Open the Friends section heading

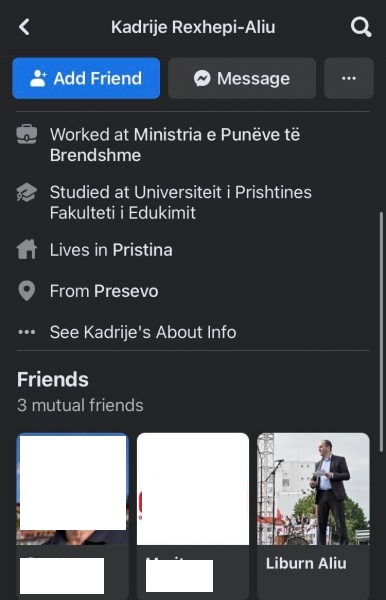pos(53,380)
